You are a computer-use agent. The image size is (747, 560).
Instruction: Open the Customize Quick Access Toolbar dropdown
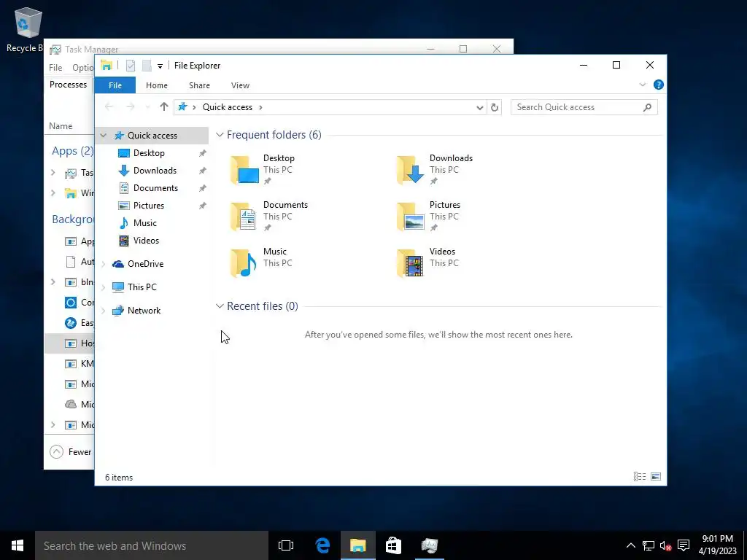(x=160, y=66)
